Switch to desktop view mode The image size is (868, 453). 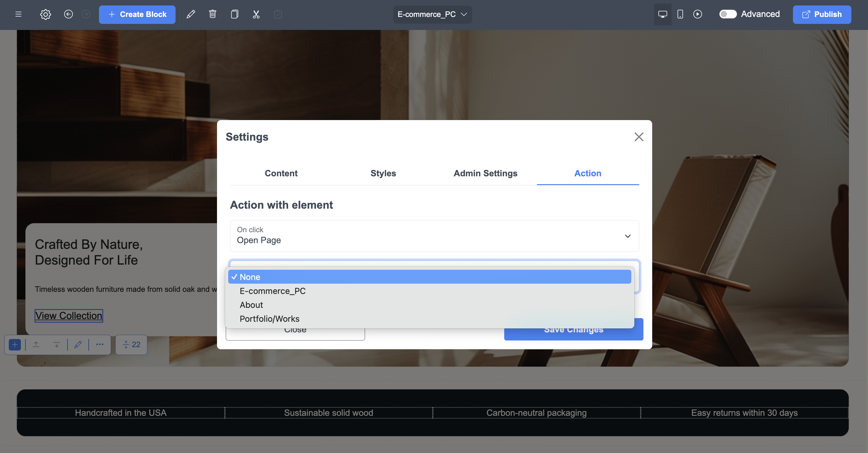tap(663, 14)
